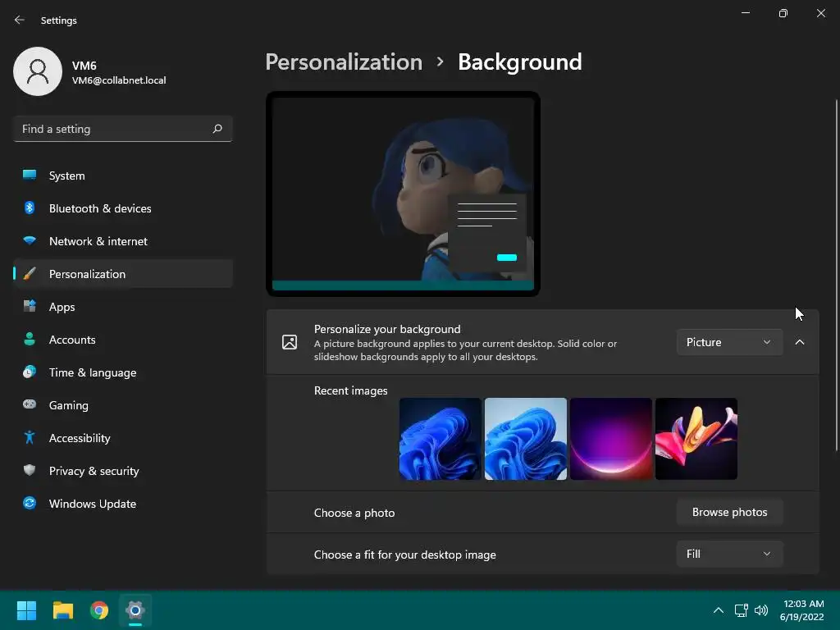The height and width of the screenshot is (630, 840).
Task: Open Privacy & security settings
Action: (123, 471)
